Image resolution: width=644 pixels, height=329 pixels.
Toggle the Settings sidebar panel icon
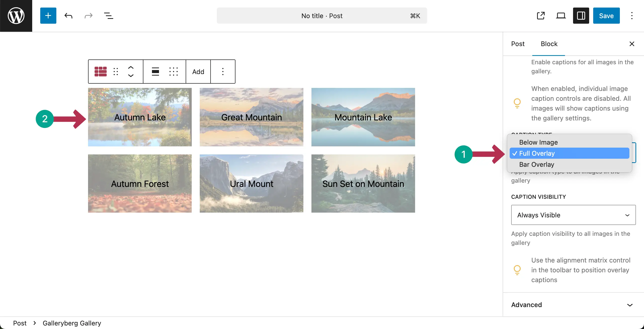click(x=581, y=16)
